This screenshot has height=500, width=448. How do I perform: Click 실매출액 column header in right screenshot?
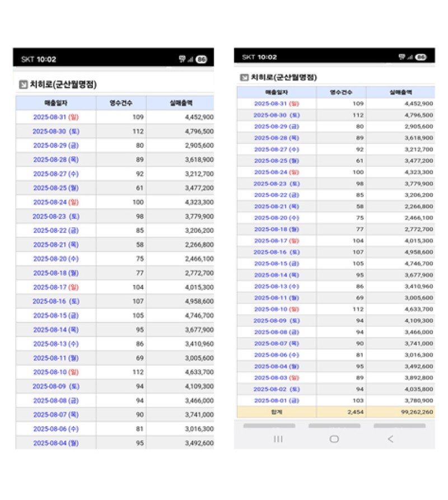[x=401, y=92]
